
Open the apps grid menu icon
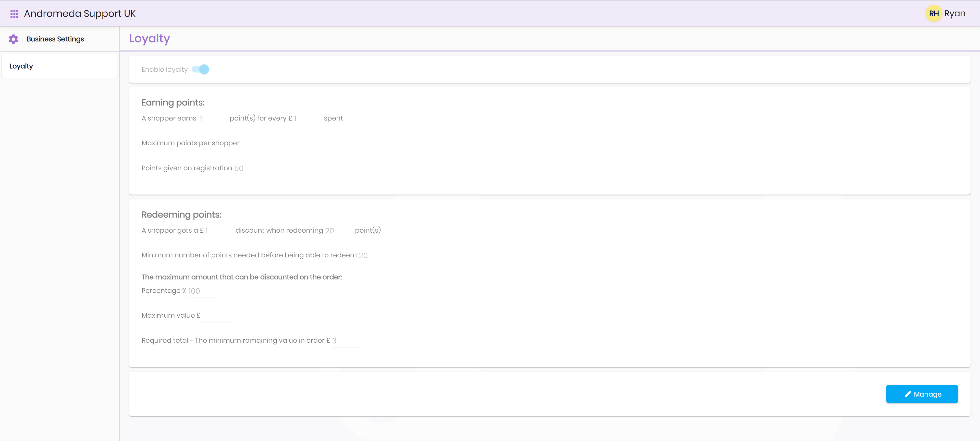click(x=14, y=14)
